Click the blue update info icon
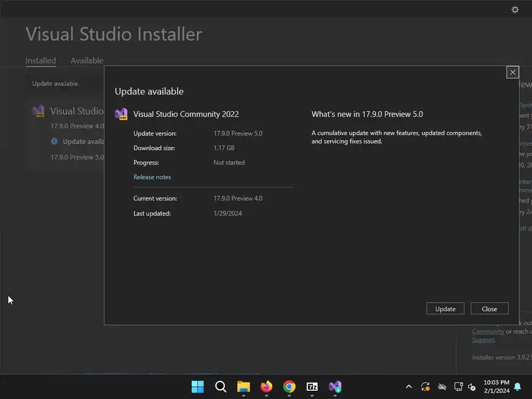The image size is (532, 399). [54, 141]
